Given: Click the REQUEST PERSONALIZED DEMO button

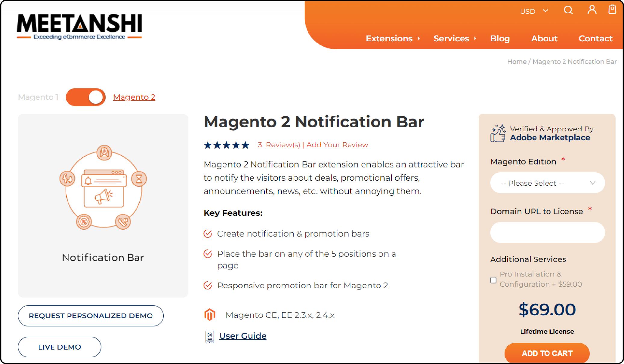Looking at the screenshot, I should tap(91, 315).
